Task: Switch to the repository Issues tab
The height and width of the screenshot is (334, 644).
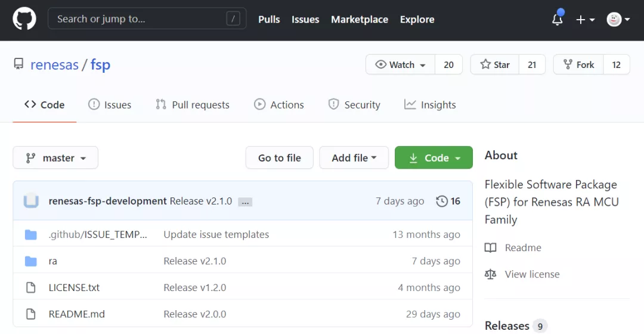Action: 110,105
